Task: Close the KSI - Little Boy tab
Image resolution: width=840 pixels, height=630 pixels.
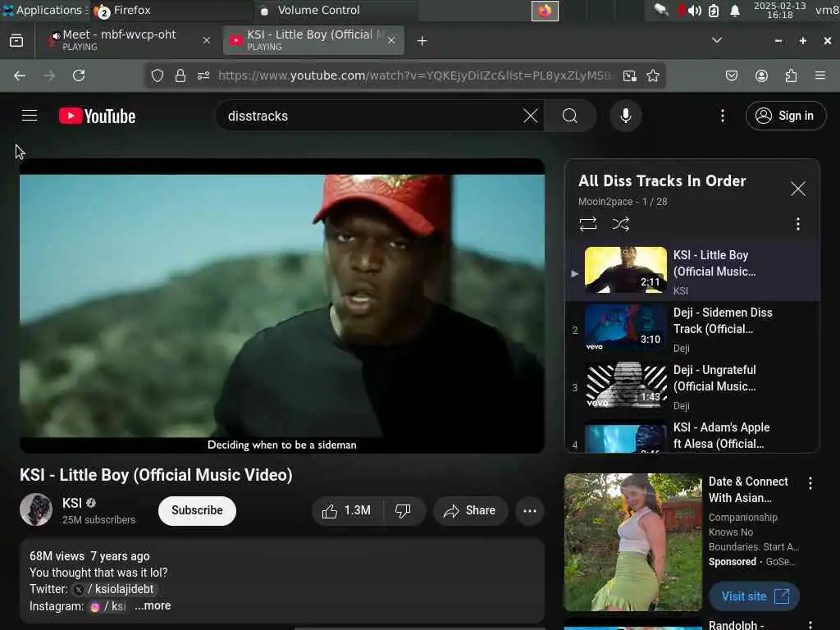Action: click(x=391, y=40)
